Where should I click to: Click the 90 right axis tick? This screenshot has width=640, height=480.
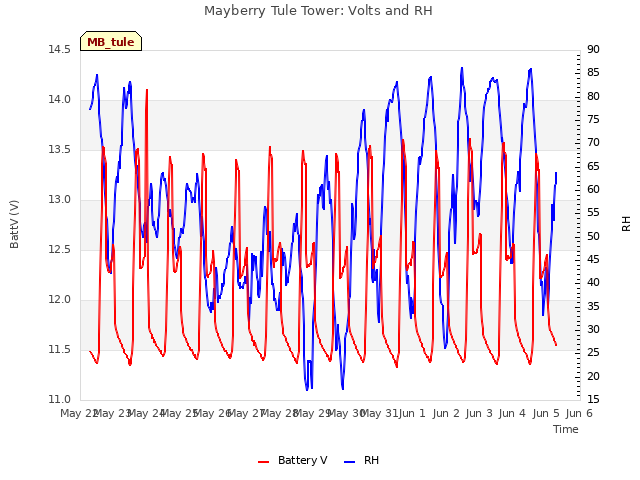pos(593,49)
